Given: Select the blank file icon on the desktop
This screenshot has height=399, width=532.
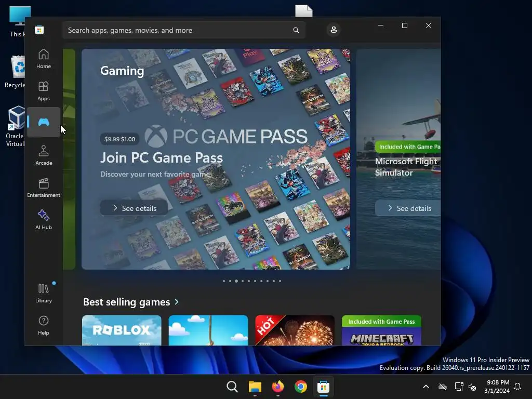Looking at the screenshot, I should pos(303,11).
